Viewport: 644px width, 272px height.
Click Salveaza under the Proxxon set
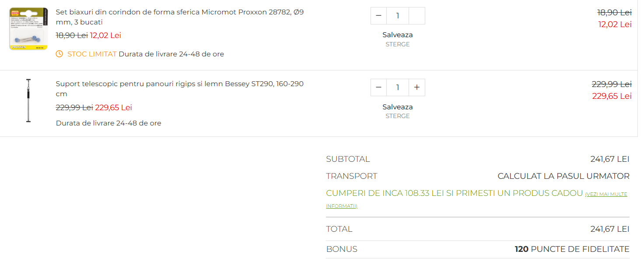[x=397, y=35]
